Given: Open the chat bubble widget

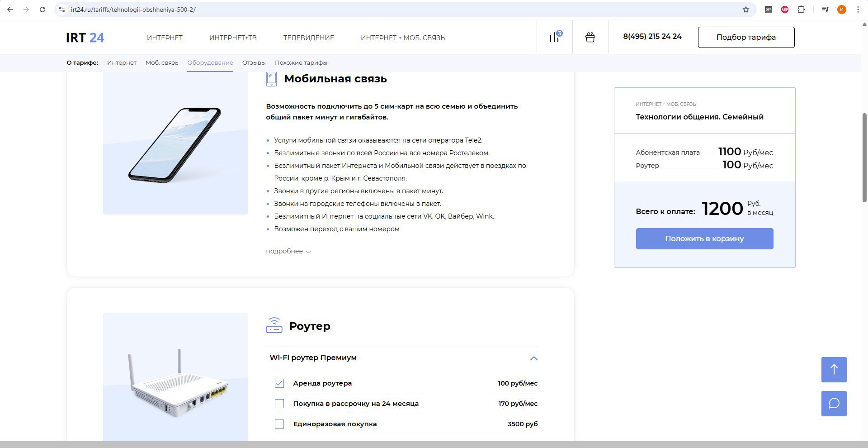Looking at the screenshot, I should click(834, 403).
